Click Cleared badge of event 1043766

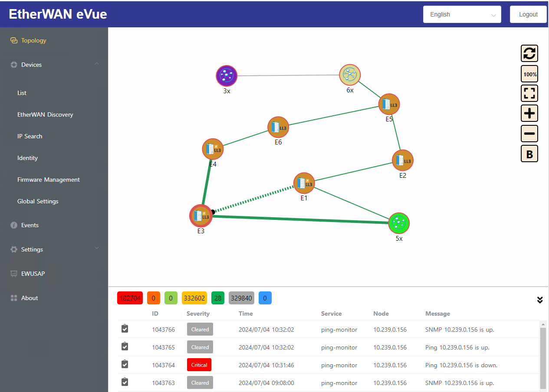(x=200, y=330)
